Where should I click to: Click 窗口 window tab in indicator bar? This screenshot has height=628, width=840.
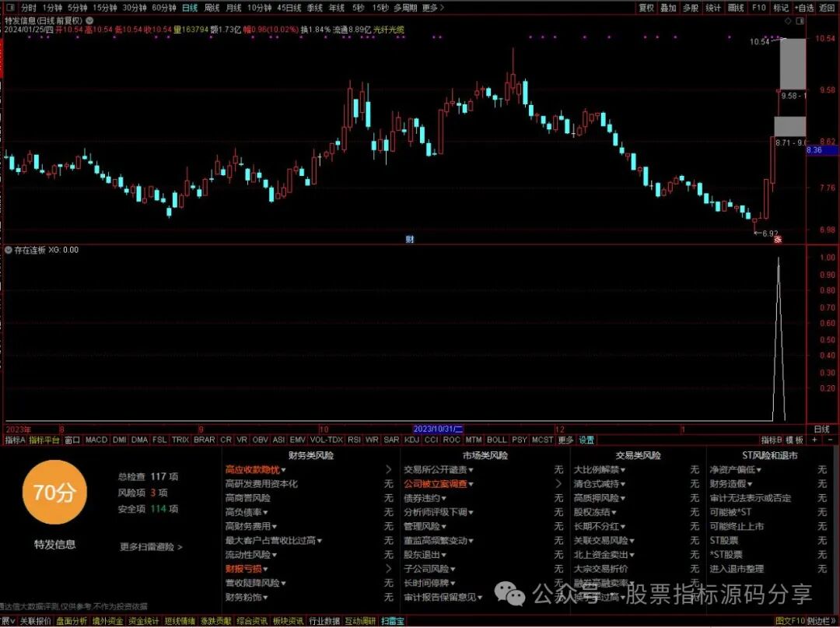[72, 440]
